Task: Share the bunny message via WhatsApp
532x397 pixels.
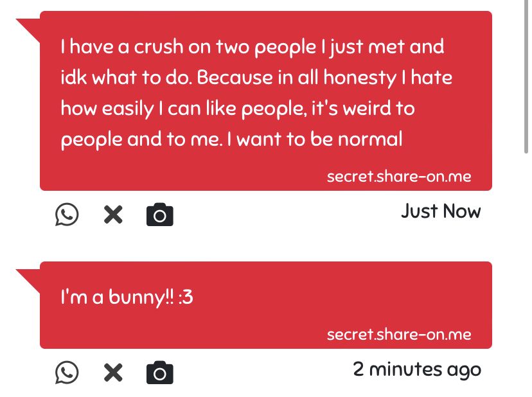Action: (67, 373)
